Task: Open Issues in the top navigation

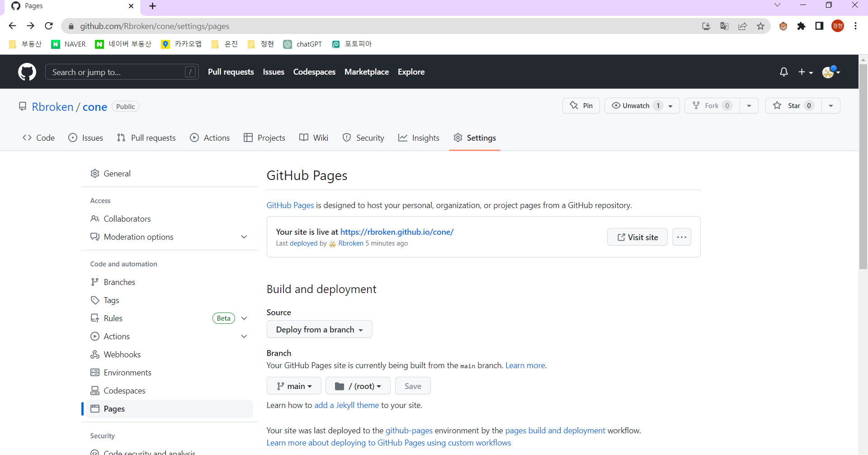Action: click(x=274, y=72)
